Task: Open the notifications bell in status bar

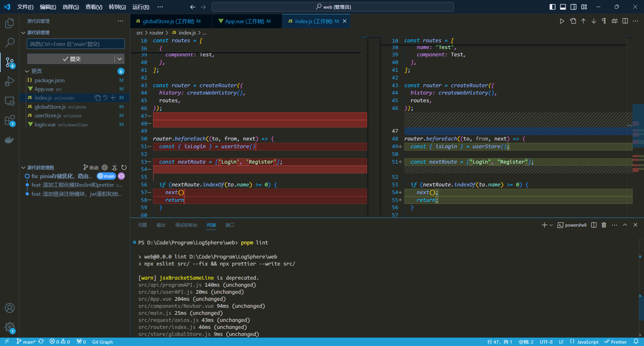Action: (x=636, y=342)
